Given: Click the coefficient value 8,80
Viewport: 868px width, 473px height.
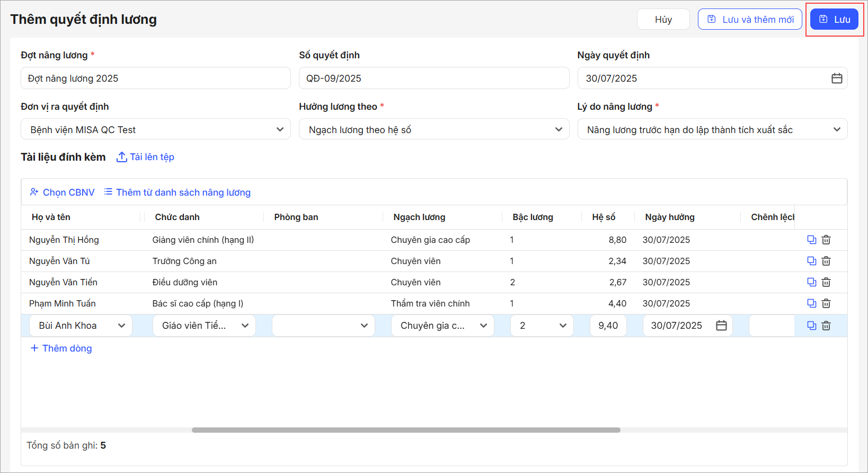Looking at the screenshot, I should tap(617, 240).
